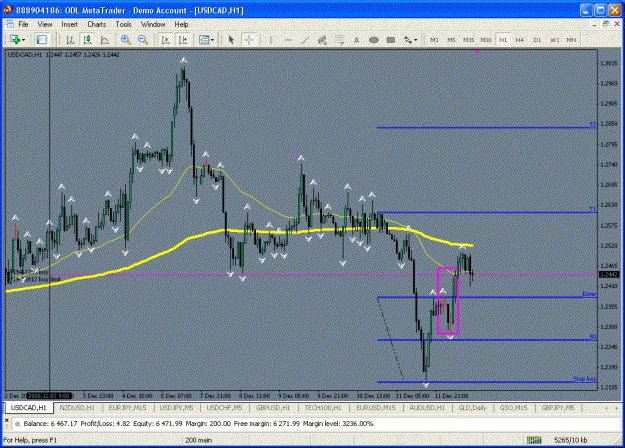625x448 pixels.
Task: Select the Rectangle drawing tool
Action: pos(391,40)
